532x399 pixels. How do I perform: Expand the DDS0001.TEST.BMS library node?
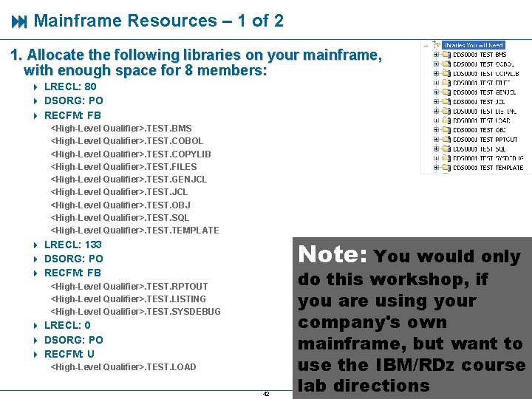437,55
